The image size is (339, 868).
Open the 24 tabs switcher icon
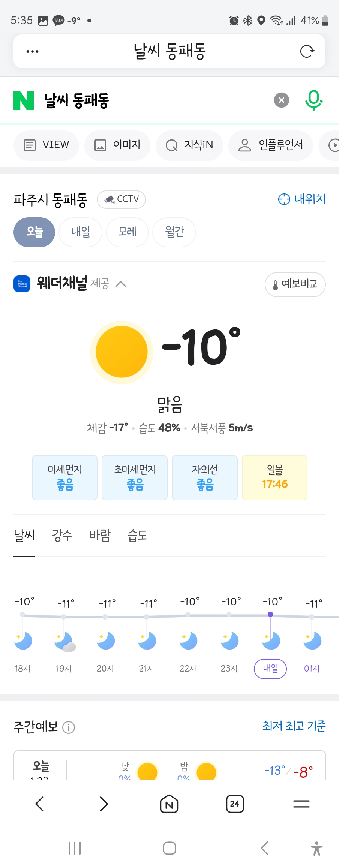coord(235,804)
